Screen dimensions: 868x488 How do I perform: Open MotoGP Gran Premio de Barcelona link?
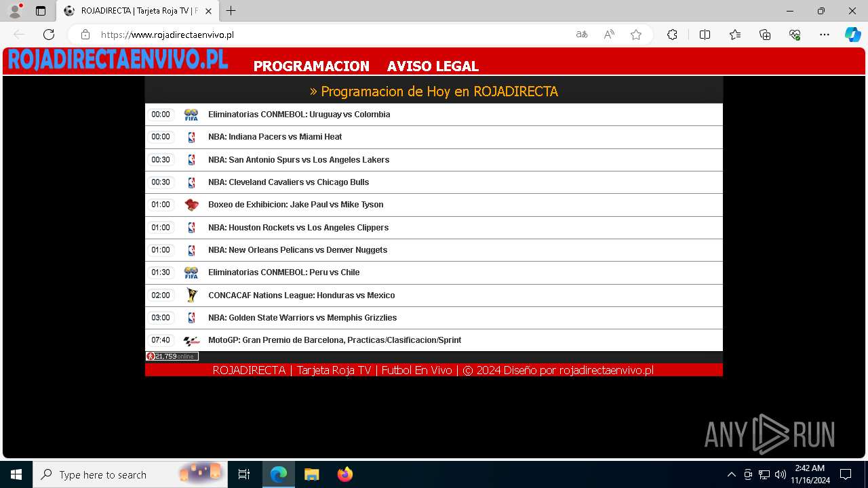click(x=334, y=340)
